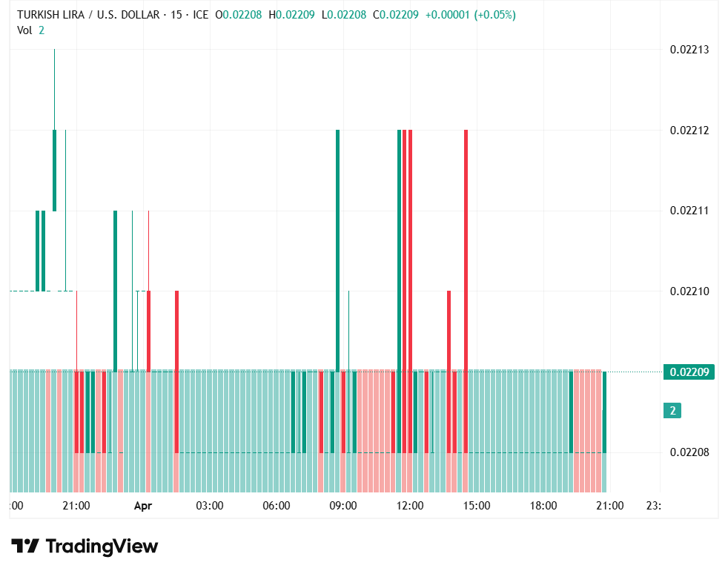Screen dimensions: 728x574
Task: Click the TradingView logo icon
Action: (27, 547)
